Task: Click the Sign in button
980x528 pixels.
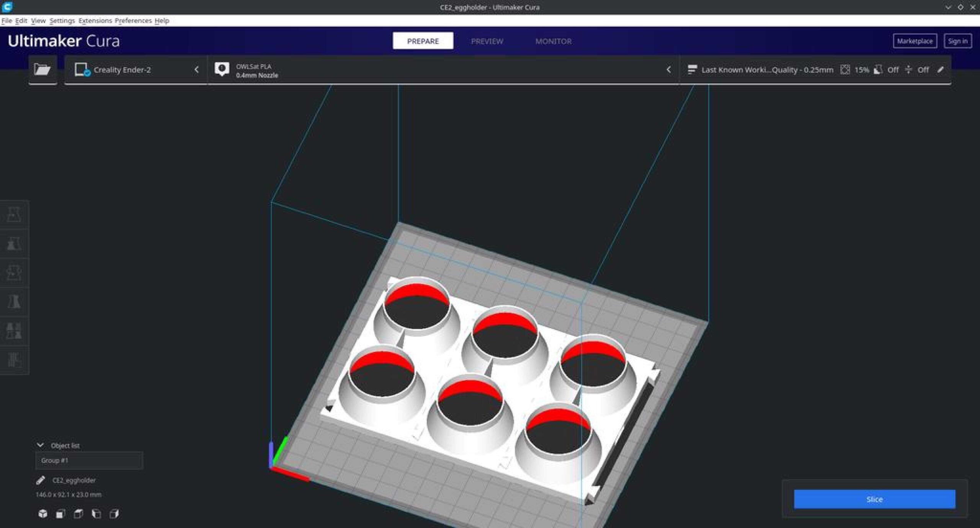Action: (957, 41)
